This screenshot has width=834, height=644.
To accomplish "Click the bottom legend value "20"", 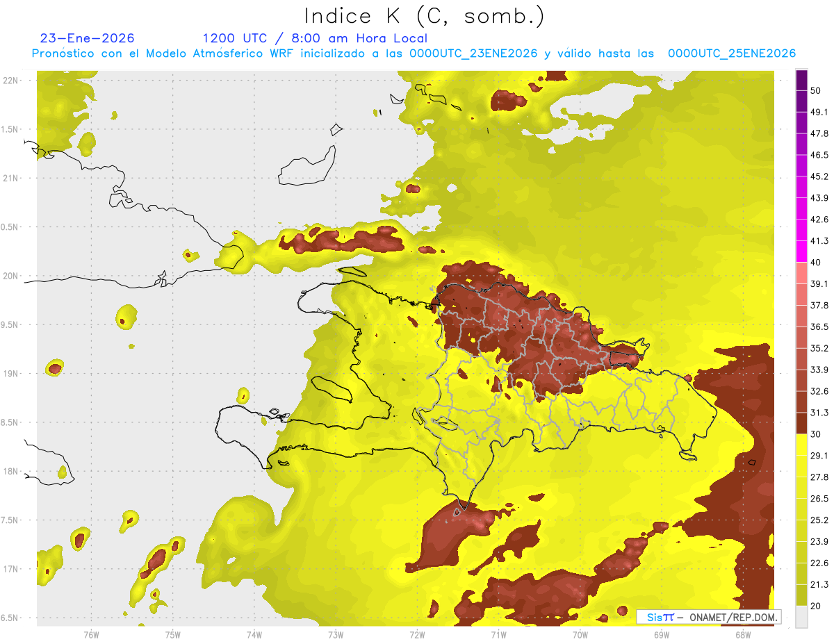I will [x=817, y=606].
